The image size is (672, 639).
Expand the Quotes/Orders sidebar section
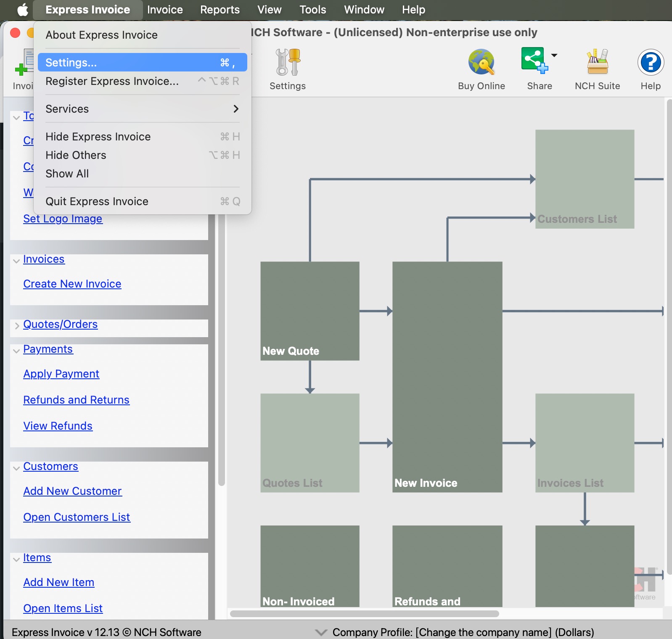click(x=17, y=325)
